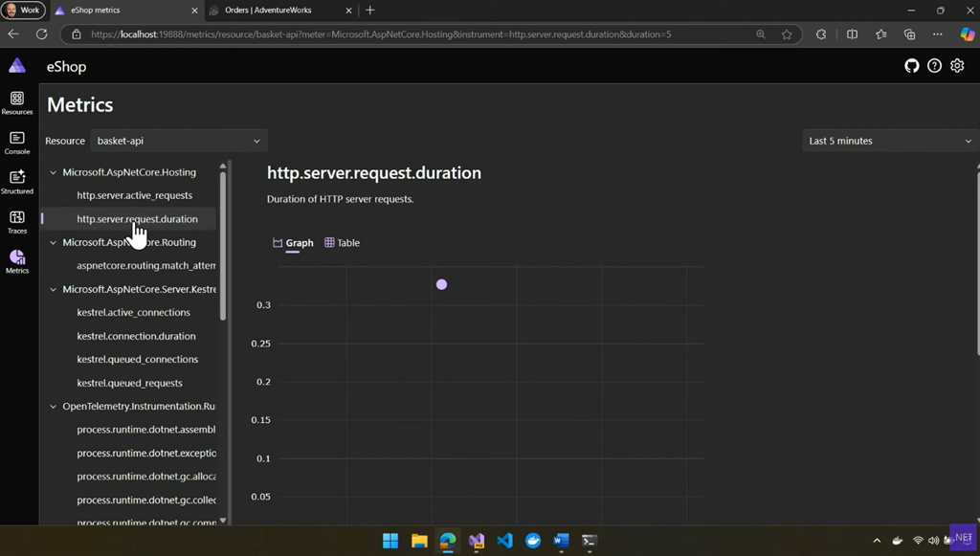Open browser collections icon
Viewport: 980px width, 556px height.
910,34
